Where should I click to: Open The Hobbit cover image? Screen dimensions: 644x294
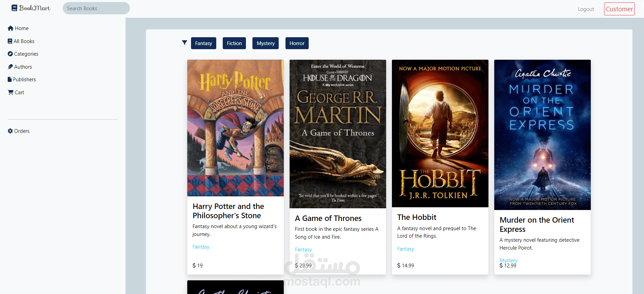(440, 134)
